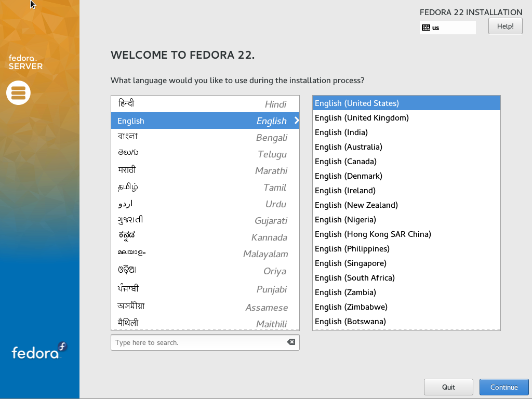Screen dimensions: 532x399
Task: Select English (South Africa) locale
Action: (406, 278)
